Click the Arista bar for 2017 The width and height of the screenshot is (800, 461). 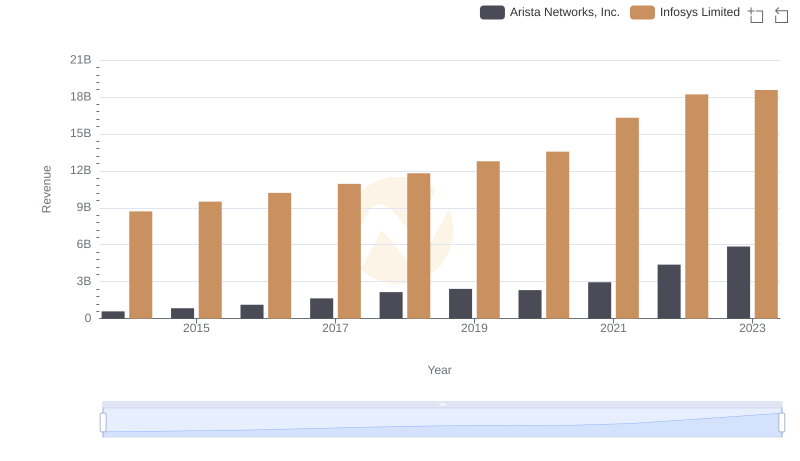[321, 308]
